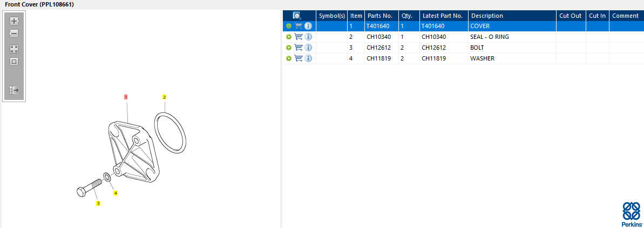Zoom in the diagram with plus icon

[14, 21]
